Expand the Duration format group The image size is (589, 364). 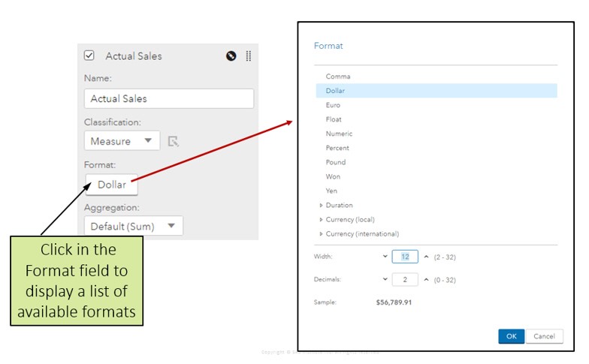[x=321, y=205]
